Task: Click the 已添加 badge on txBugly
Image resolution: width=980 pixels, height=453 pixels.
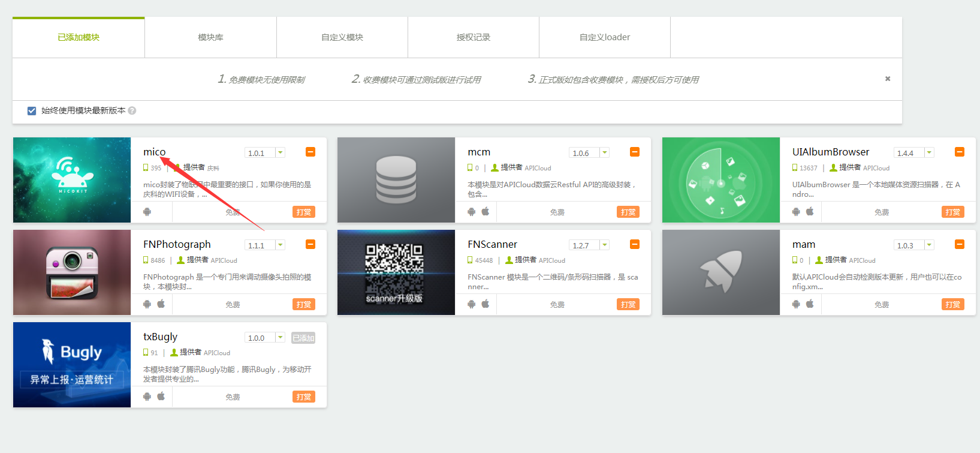Action: [x=303, y=338]
